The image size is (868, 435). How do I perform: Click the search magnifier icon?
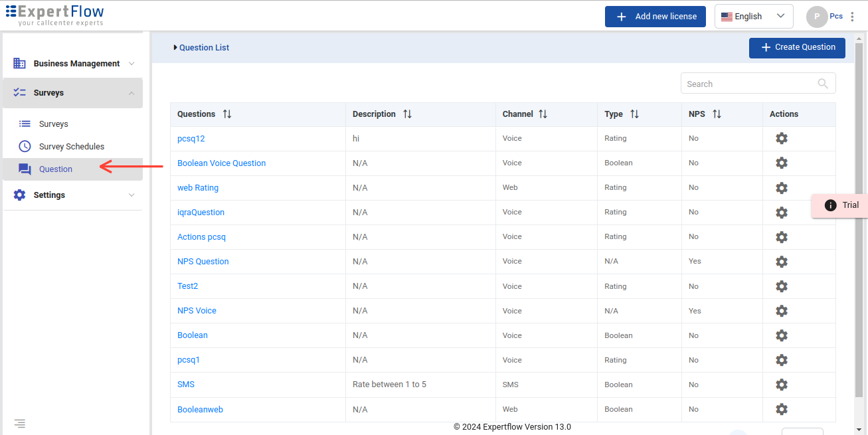pos(823,84)
